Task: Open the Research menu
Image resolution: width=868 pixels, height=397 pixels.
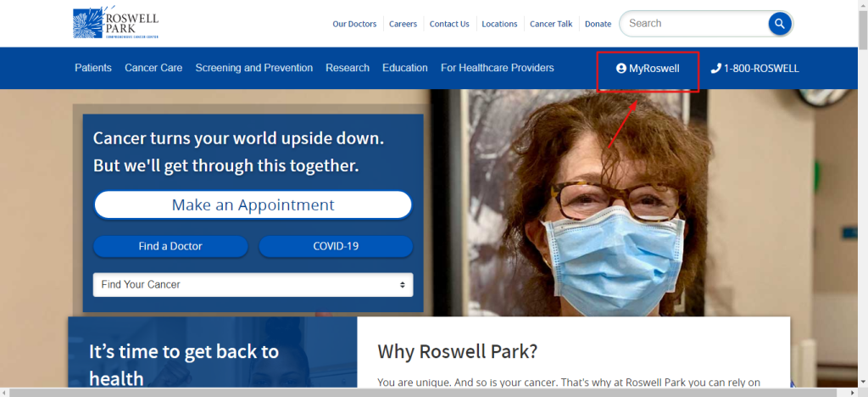Action: (348, 68)
